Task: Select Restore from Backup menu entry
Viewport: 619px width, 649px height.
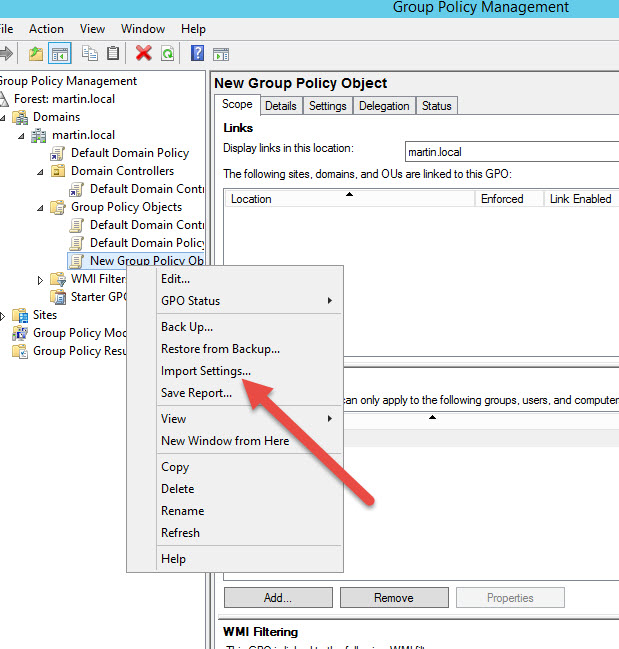Action: (220, 349)
